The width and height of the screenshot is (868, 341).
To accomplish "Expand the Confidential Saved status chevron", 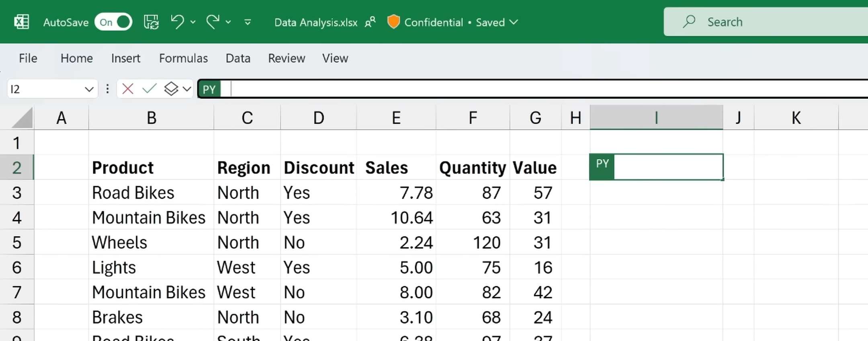I will pos(514,22).
